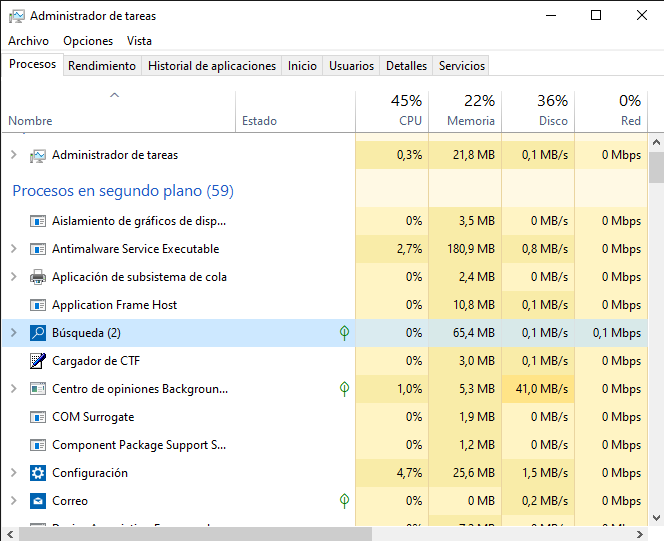The width and height of the screenshot is (664, 541).
Task: Open the Archivo menu
Action: (28, 41)
